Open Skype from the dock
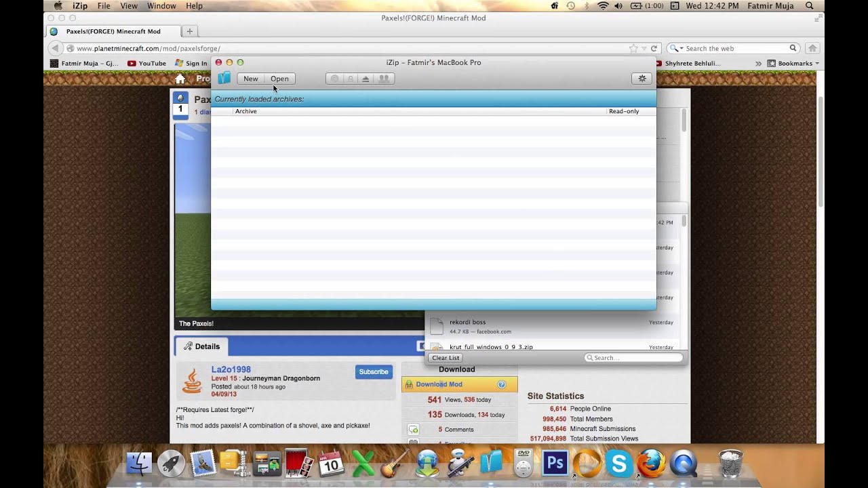 tap(619, 464)
